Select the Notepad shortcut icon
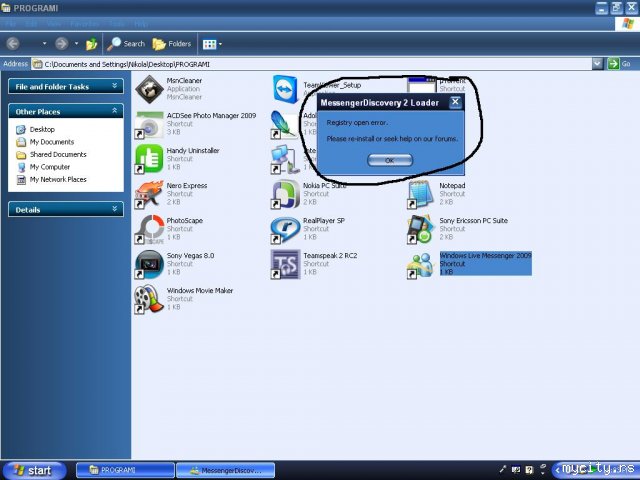 click(420, 194)
